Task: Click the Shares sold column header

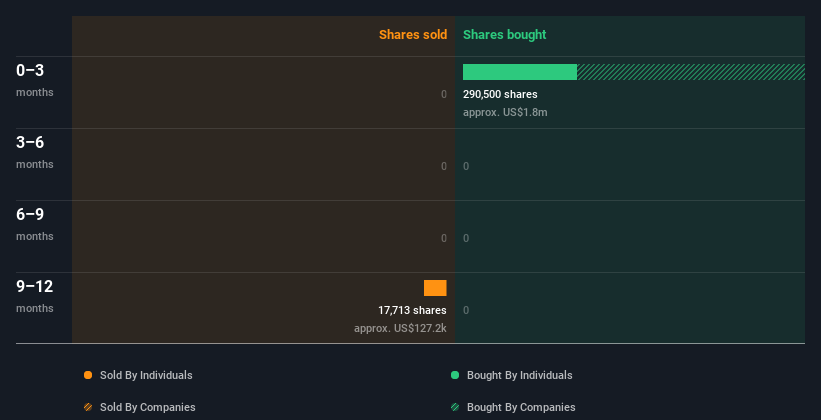Action: click(412, 35)
